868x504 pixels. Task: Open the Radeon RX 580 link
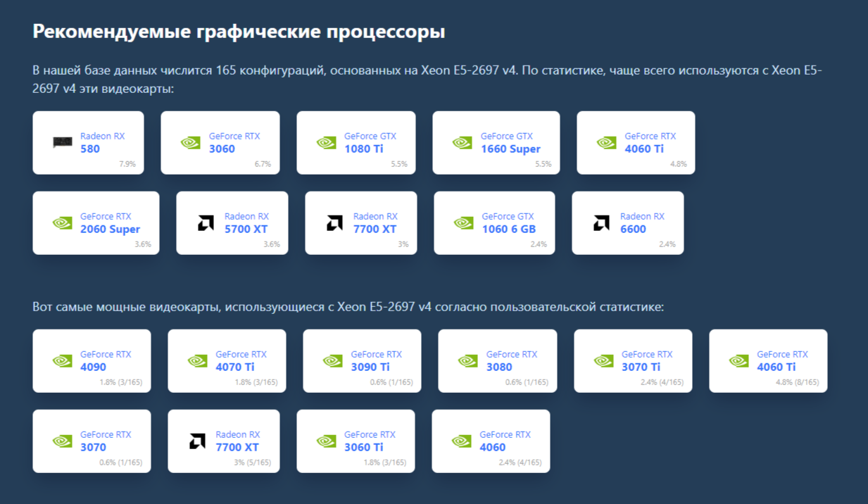pos(102,142)
